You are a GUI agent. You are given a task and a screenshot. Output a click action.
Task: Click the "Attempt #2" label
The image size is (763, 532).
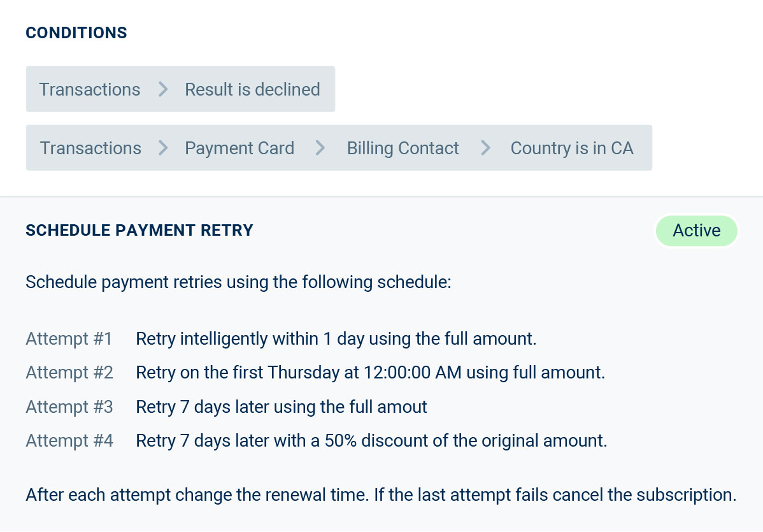69,372
